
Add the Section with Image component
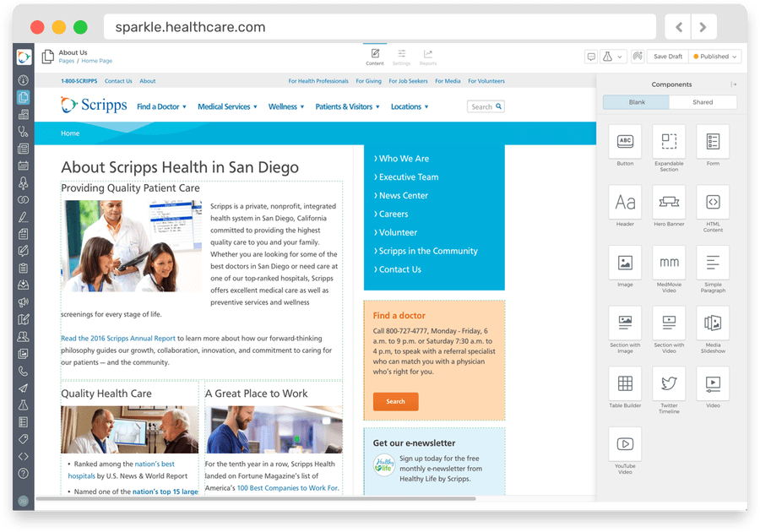(x=625, y=323)
